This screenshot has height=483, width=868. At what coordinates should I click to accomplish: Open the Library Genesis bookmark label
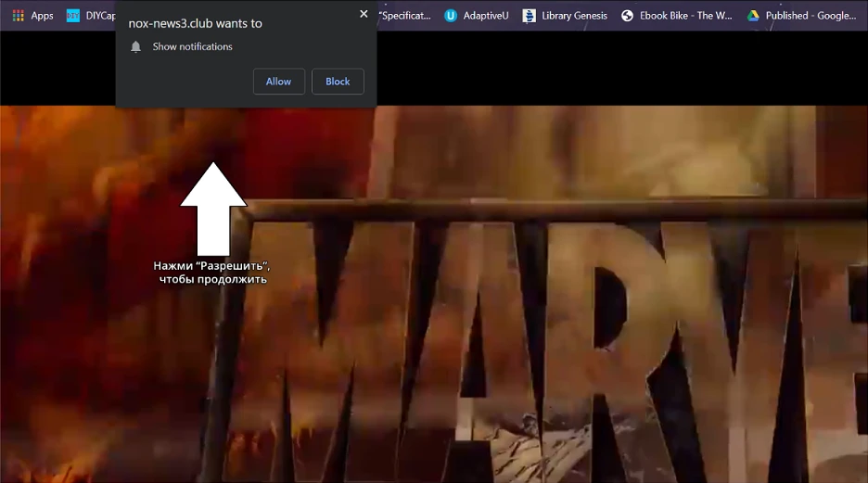574,16
